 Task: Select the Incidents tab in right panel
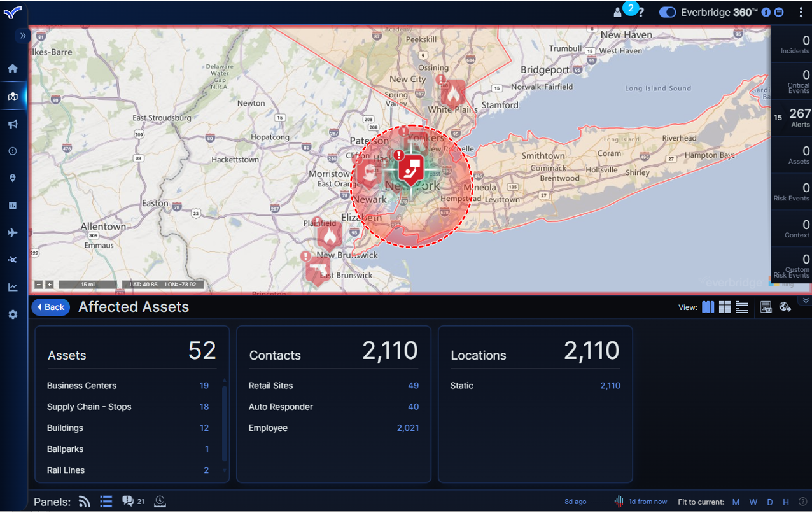(792, 45)
